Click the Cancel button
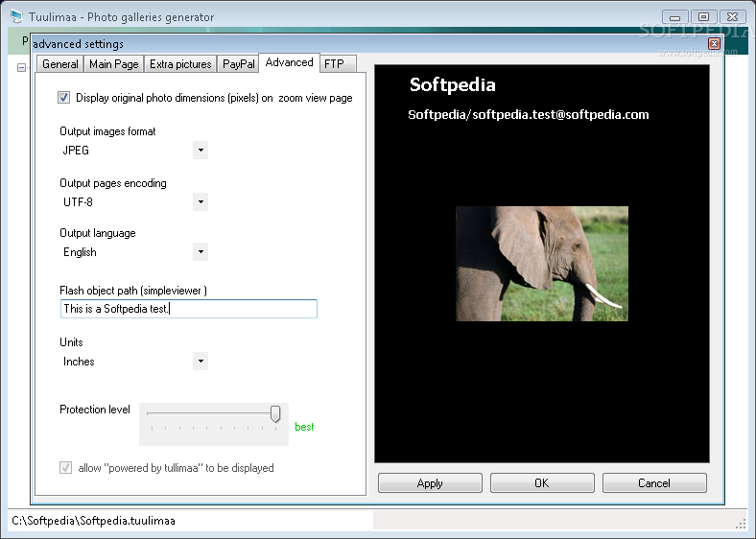Screen dimensions: 756x539 click(654, 483)
